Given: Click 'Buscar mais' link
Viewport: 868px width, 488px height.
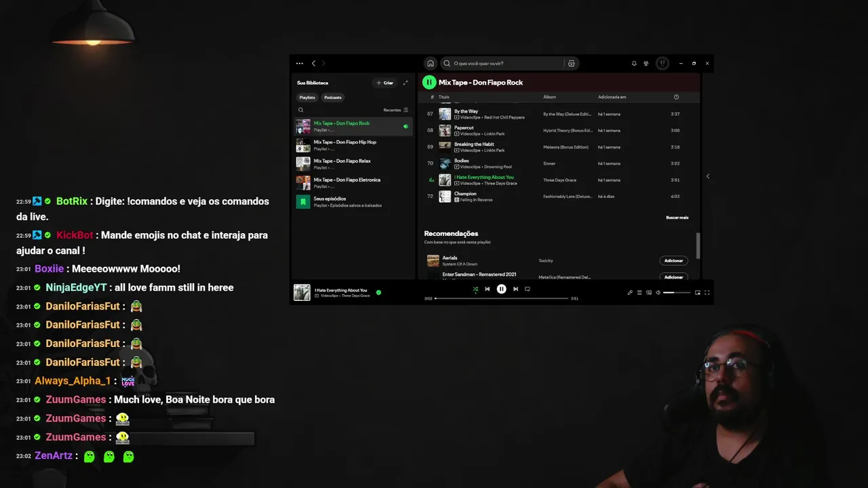Looking at the screenshot, I should [677, 218].
